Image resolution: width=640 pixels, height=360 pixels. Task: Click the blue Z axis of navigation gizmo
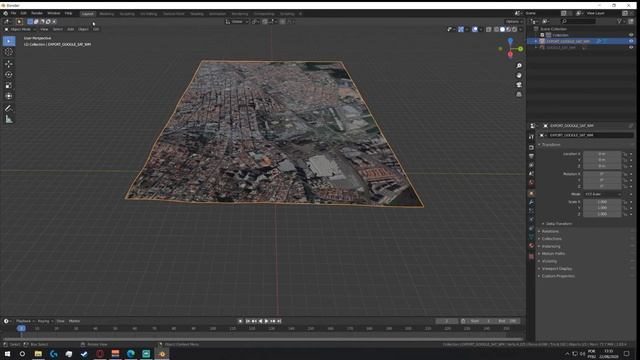click(x=510, y=41)
